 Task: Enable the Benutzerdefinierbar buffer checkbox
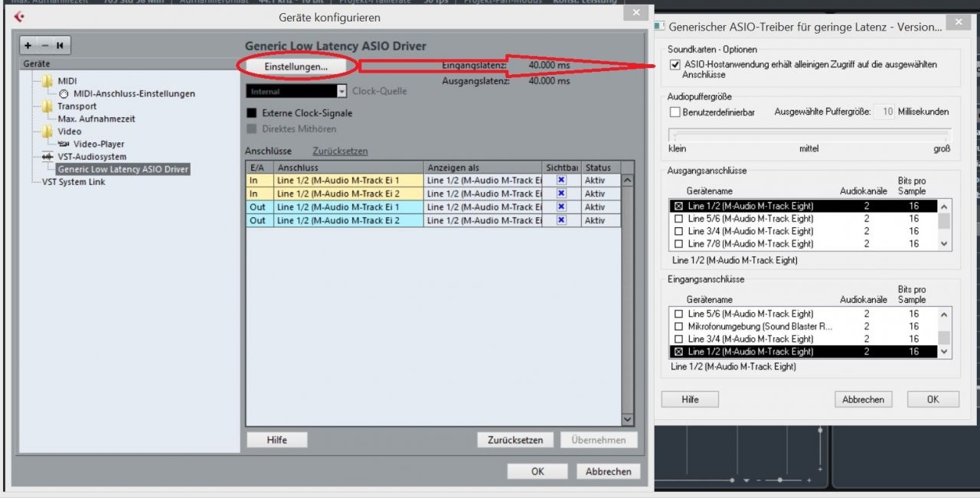point(675,112)
